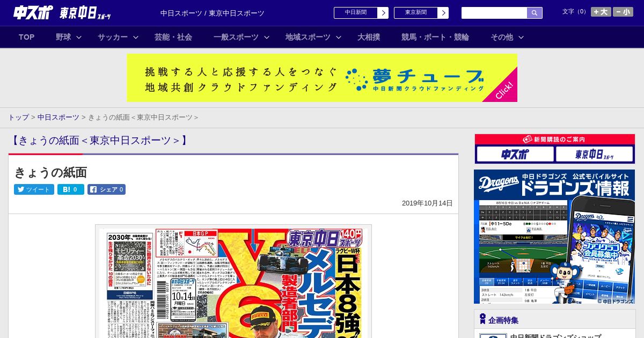Click 中日スポーツ / 東京中日スポーツ header text
Screen dimensions: 644x338
point(213,13)
